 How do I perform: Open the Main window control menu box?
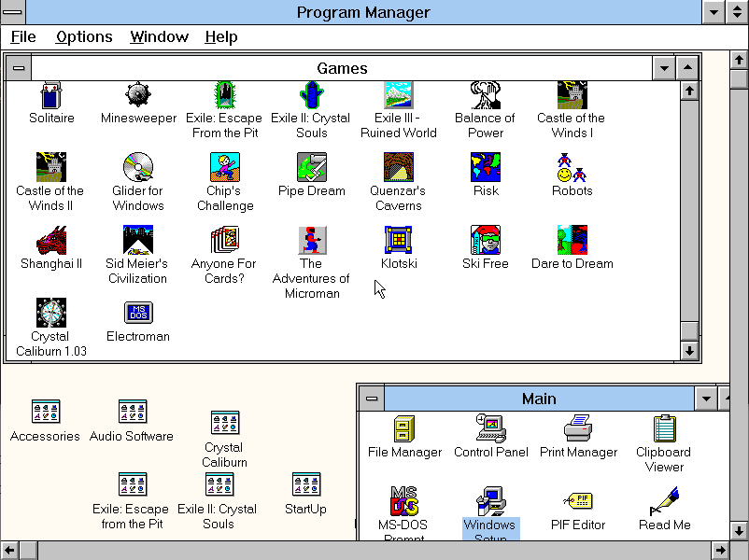click(x=372, y=399)
